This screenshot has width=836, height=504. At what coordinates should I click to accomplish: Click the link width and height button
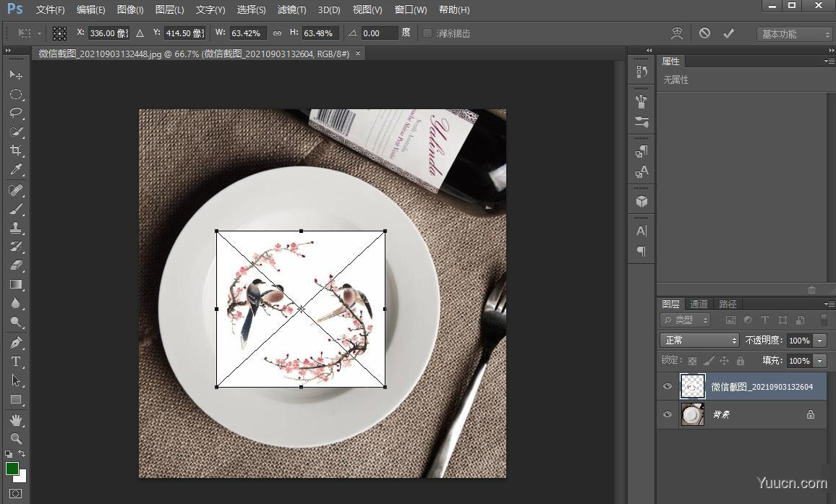[x=277, y=33]
